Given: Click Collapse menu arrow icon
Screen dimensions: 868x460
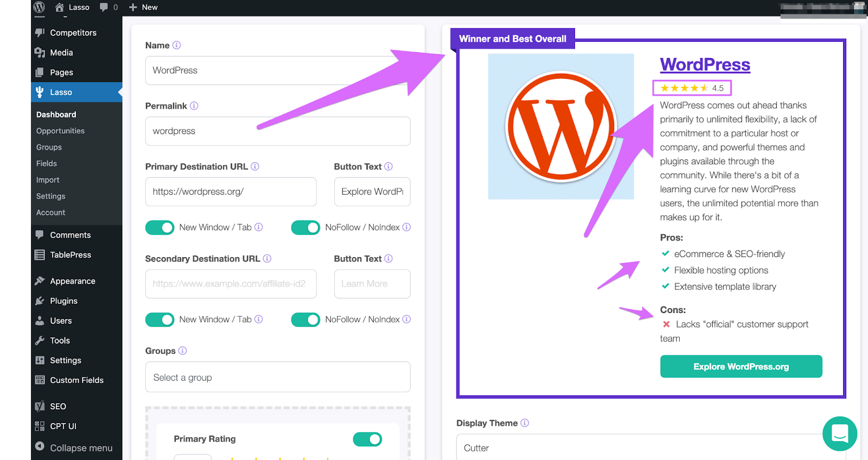Looking at the screenshot, I should (x=40, y=446).
